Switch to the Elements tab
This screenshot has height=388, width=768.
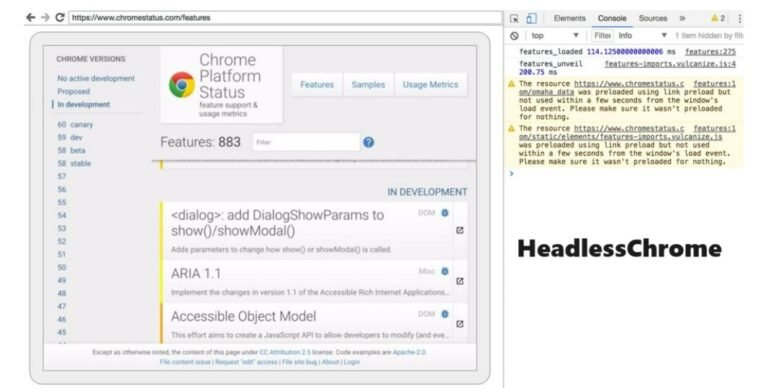(570, 18)
